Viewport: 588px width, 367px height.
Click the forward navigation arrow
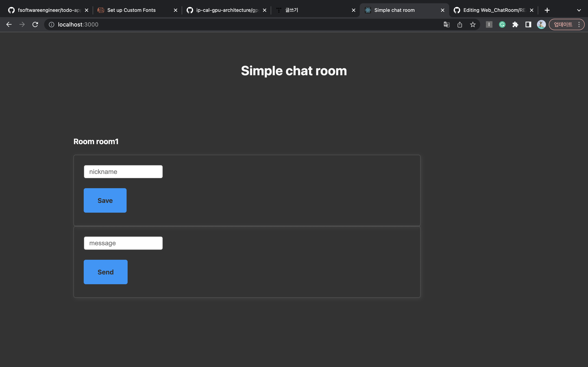click(x=22, y=24)
